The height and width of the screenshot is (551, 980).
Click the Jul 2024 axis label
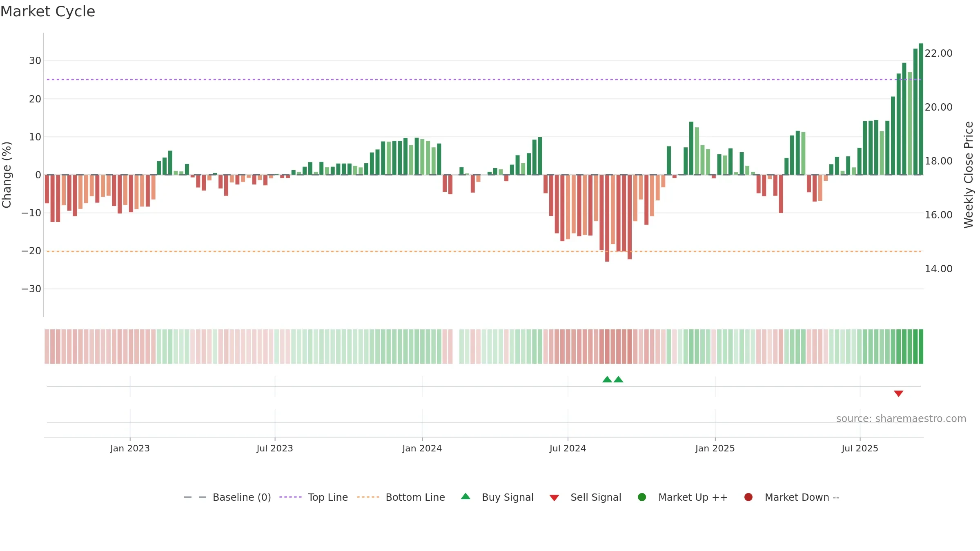[568, 448]
